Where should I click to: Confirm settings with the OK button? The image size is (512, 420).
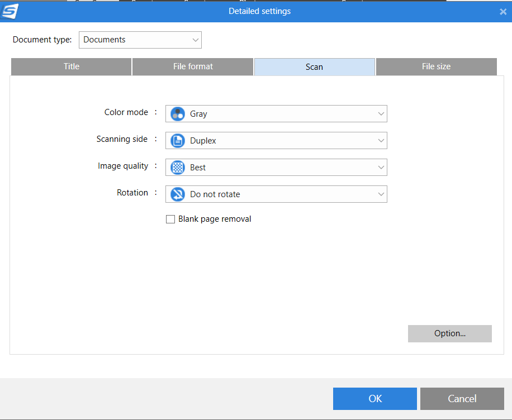click(x=374, y=399)
